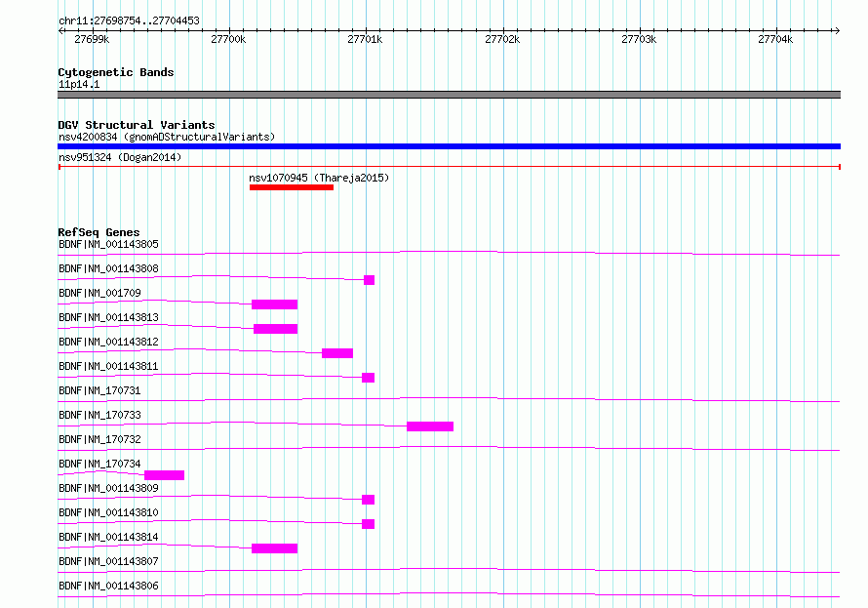Click the BDNF|NM_170734 transcript label
Viewport: 868px width, 608px height.
(99, 464)
